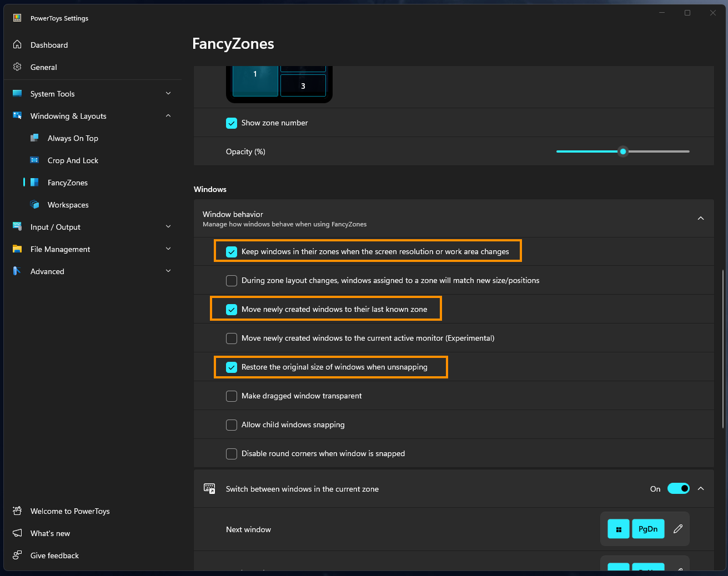Expand the Advanced section
This screenshot has height=576, width=728.
tap(168, 271)
